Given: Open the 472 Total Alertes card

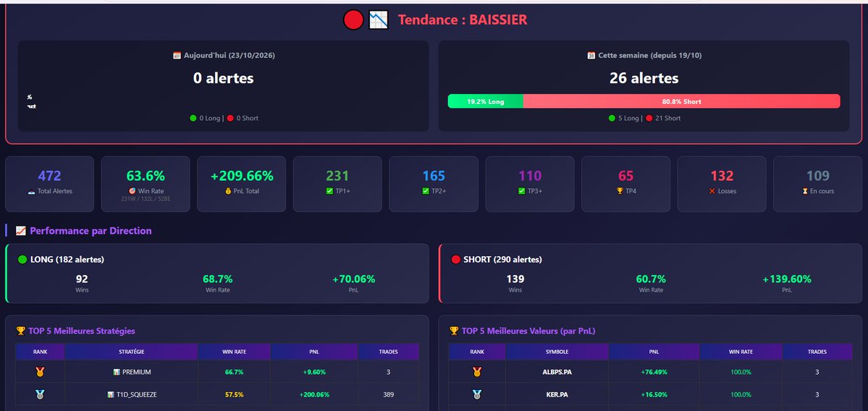Looking at the screenshot, I should 49,184.
